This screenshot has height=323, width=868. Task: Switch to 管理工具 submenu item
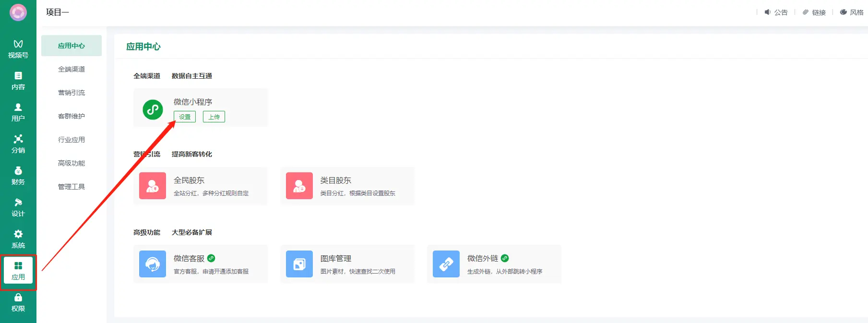(x=71, y=187)
